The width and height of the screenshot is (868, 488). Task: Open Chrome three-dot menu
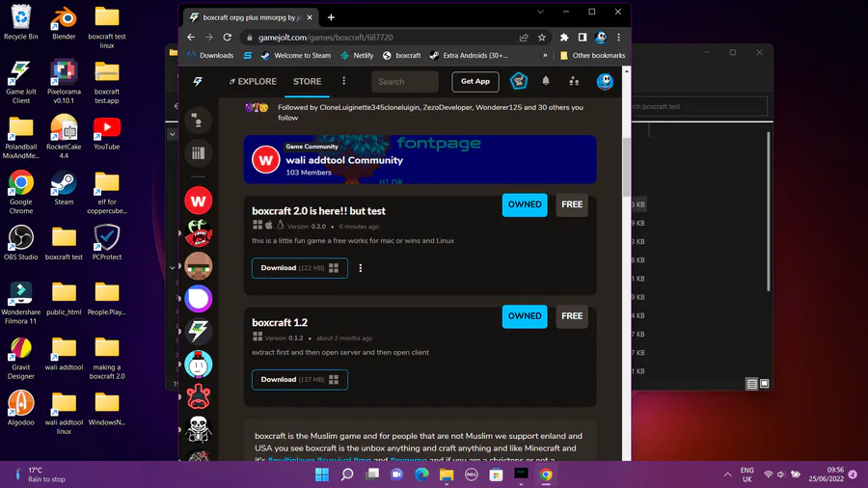click(x=619, y=37)
